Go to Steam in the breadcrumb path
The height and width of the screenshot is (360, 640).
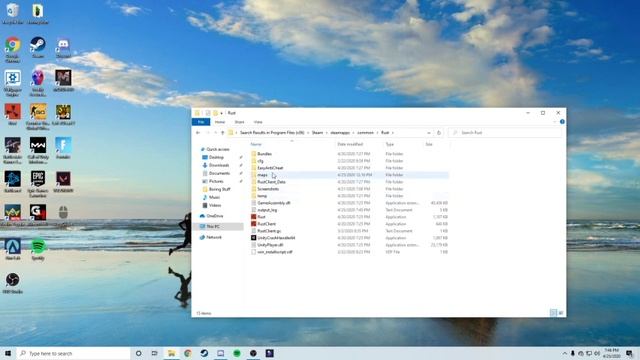click(x=317, y=133)
